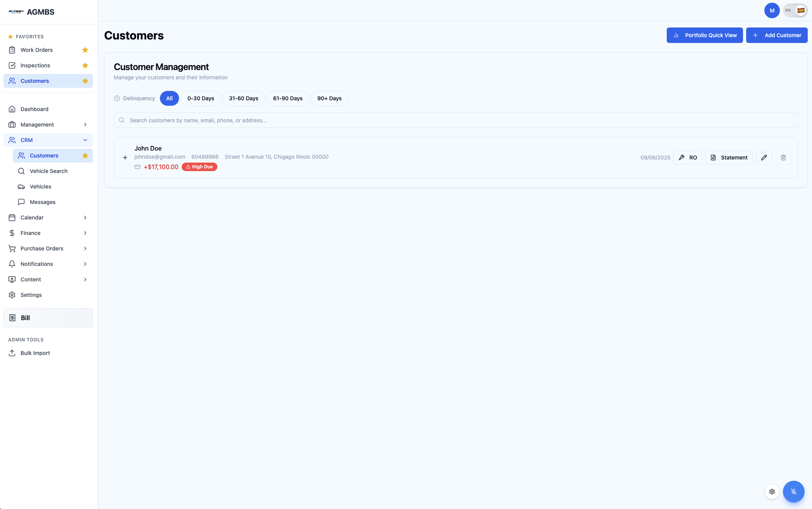Click the customer search input field
The image size is (812, 509).
pos(455,120)
